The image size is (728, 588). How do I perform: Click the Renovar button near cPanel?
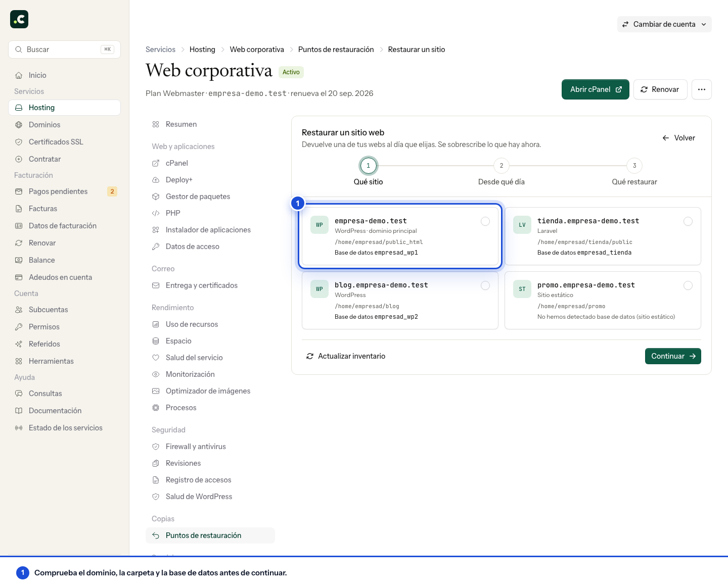(x=660, y=89)
